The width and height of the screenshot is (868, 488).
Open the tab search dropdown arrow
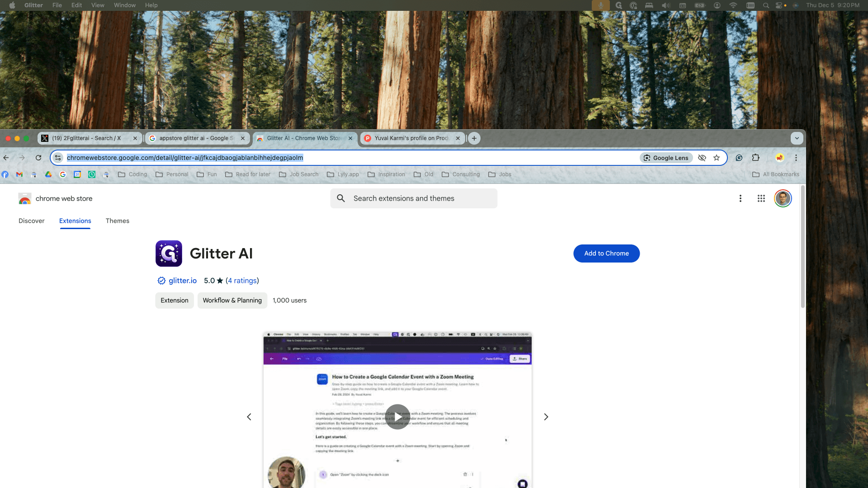(x=797, y=138)
